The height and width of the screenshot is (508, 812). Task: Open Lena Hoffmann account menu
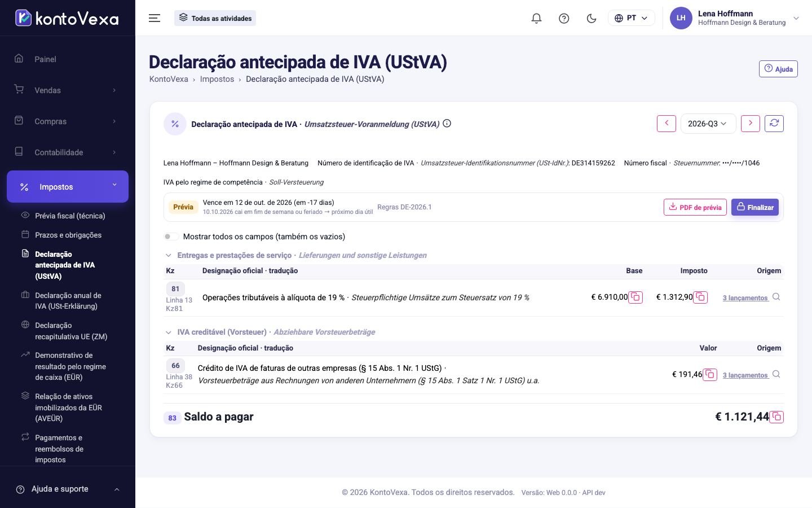735,18
